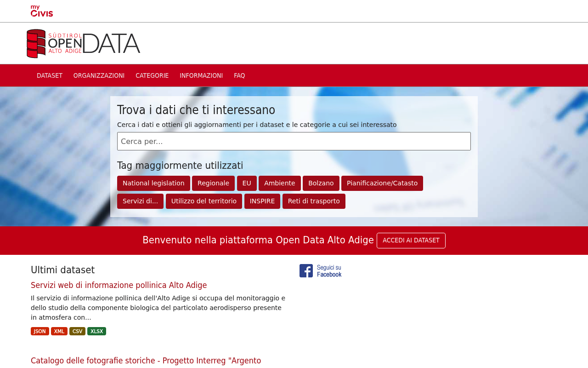Open 'Catalogo delle fotografie storiche' dataset link

[x=146, y=361]
